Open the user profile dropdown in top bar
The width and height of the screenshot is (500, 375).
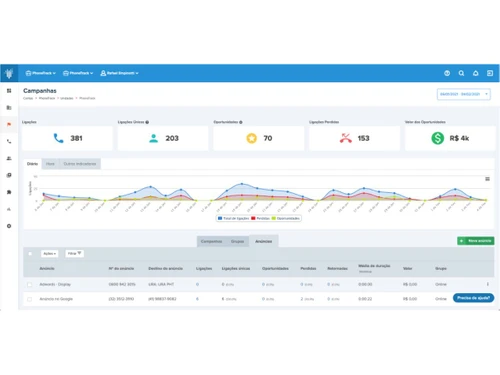pyautogui.click(x=119, y=73)
